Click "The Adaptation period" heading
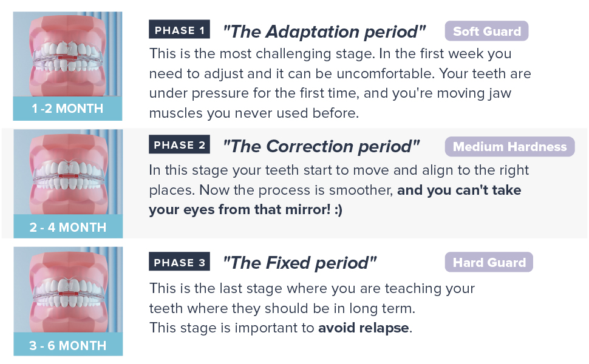 pyautogui.click(x=324, y=31)
